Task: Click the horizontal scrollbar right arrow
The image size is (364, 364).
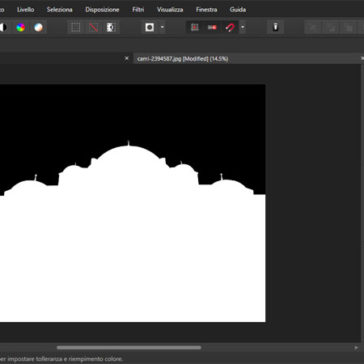Action: pos(357,348)
